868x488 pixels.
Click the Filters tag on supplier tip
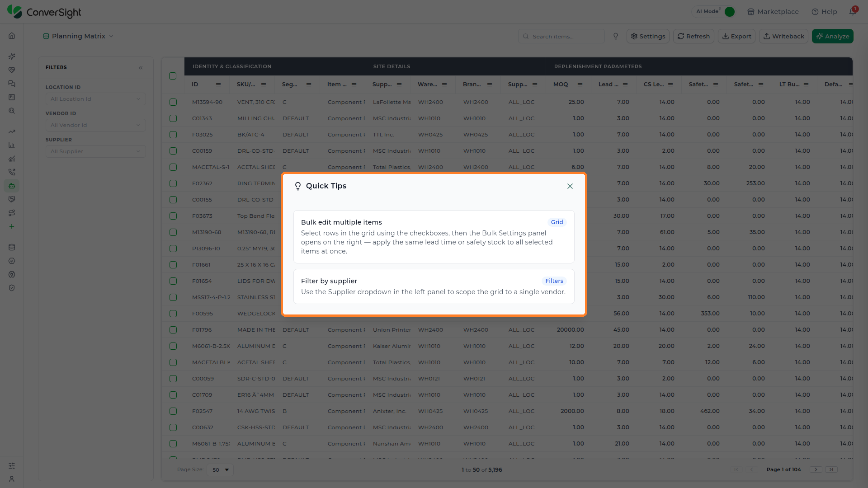tap(554, 281)
